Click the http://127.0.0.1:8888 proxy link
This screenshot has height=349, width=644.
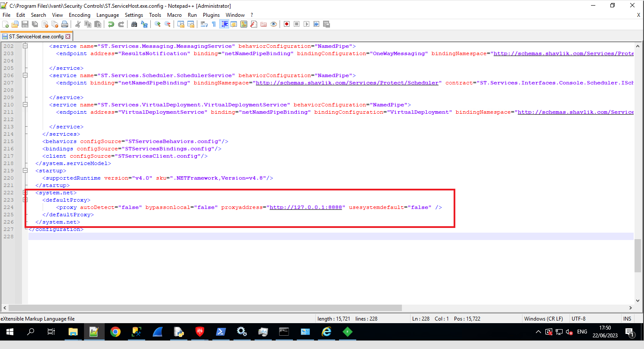(306, 207)
